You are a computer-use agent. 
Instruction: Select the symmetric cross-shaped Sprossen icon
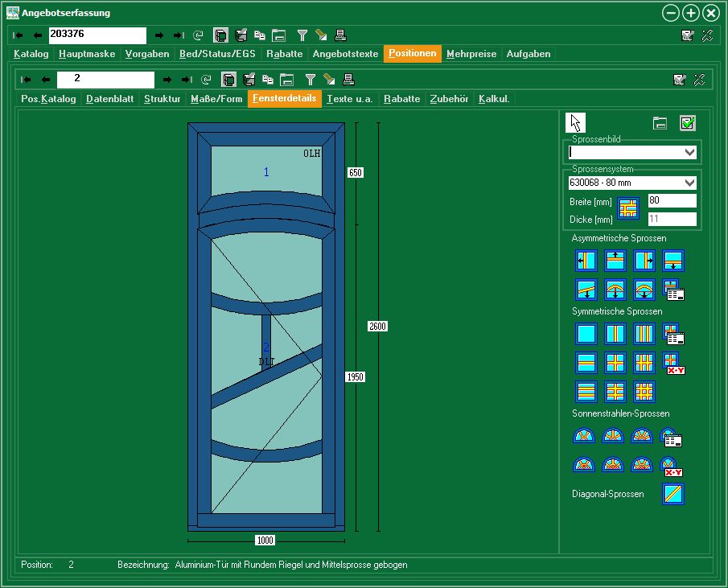pyautogui.click(x=615, y=363)
